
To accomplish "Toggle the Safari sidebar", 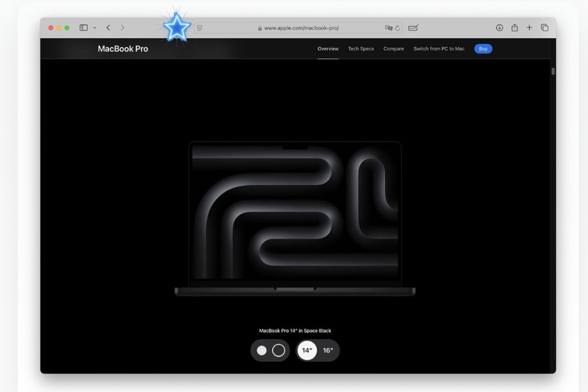I will coord(84,28).
